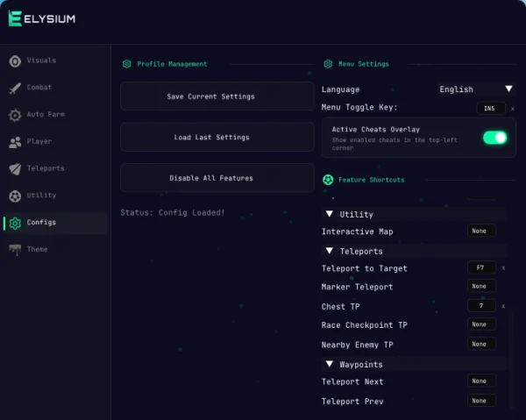Switch to the Auto Farm tab
Screen dimensions: 526x420
pos(55,115)
